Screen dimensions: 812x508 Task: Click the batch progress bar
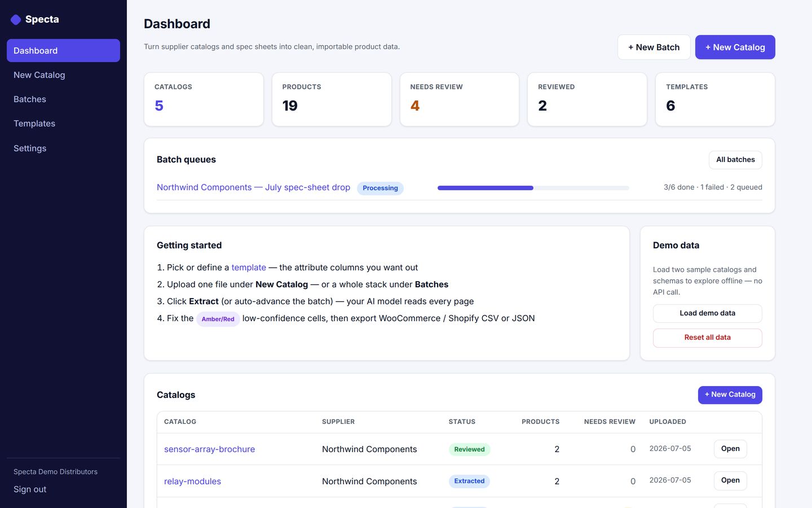pyautogui.click(x=533, y=188)
